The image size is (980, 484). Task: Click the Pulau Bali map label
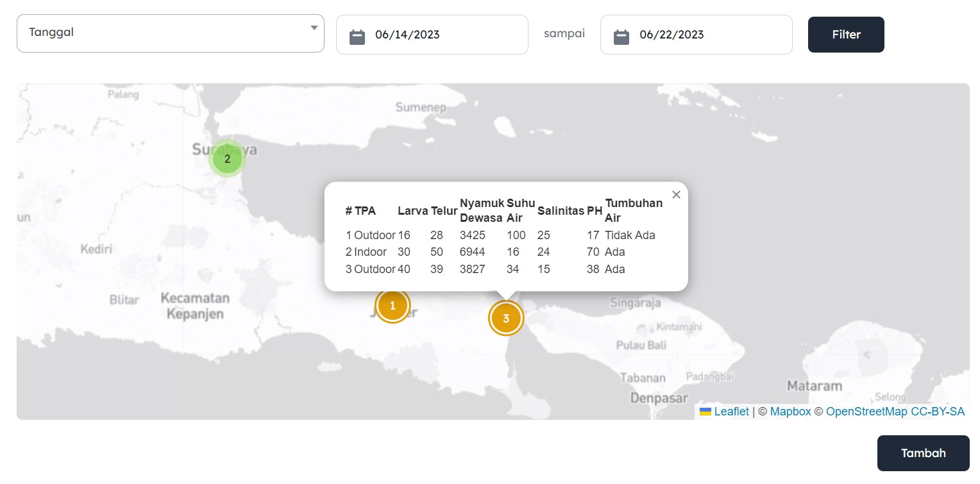click(641, 345)
